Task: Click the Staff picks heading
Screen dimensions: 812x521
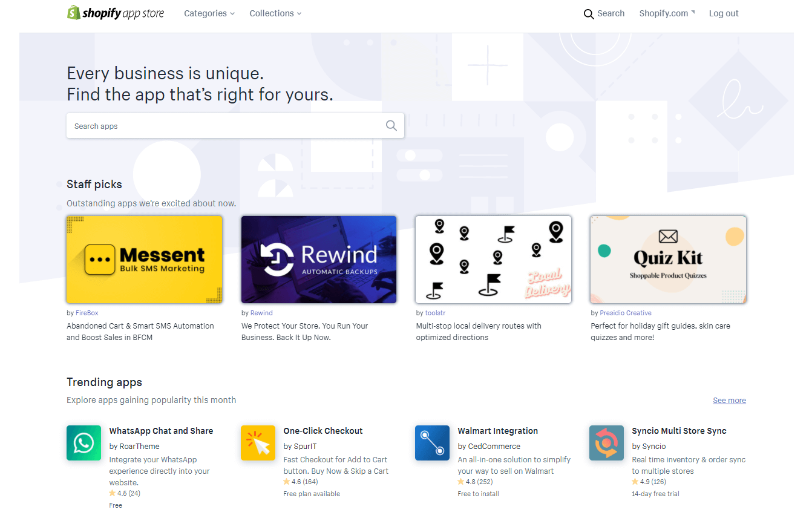Action: coord(94,185)
